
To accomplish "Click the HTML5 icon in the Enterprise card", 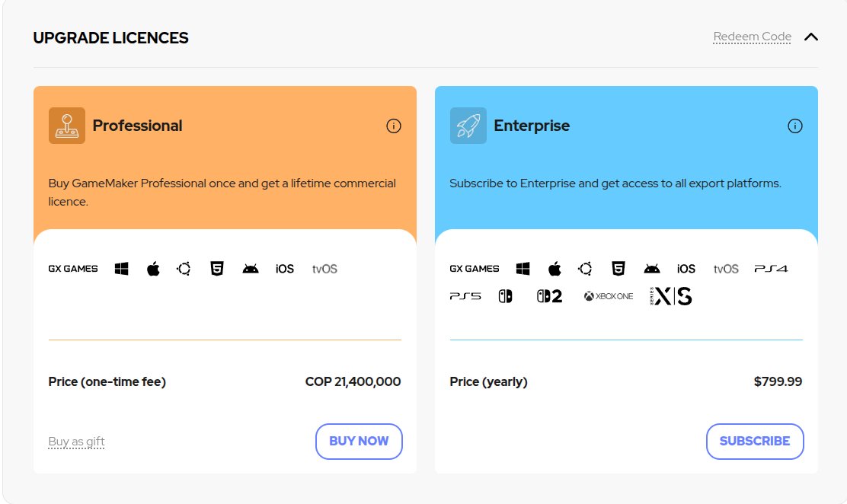I will click(618, 269).
